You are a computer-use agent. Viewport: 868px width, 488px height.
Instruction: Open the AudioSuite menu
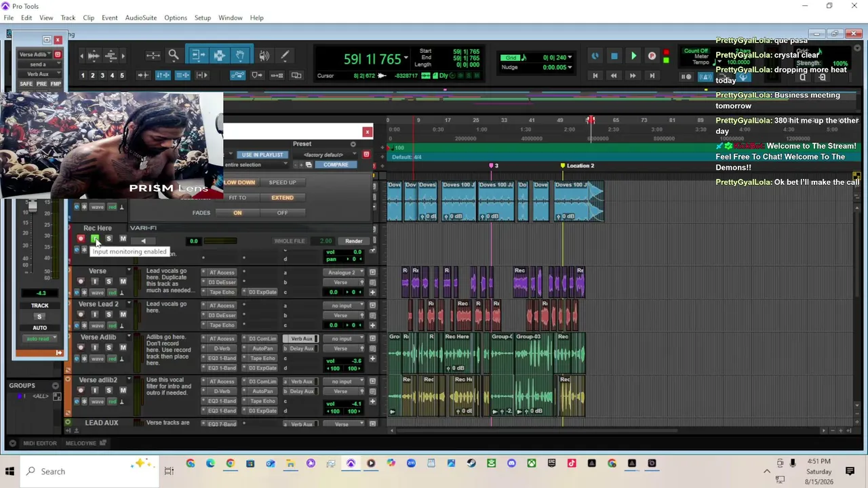click(x=141, y=18)
